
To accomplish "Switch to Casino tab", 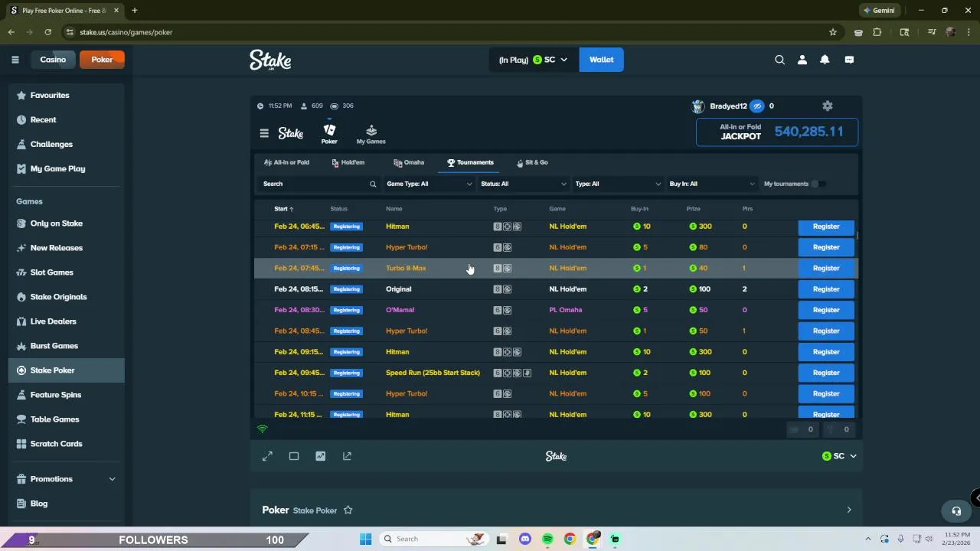I will pyautogui.click(x=53, y=60).
